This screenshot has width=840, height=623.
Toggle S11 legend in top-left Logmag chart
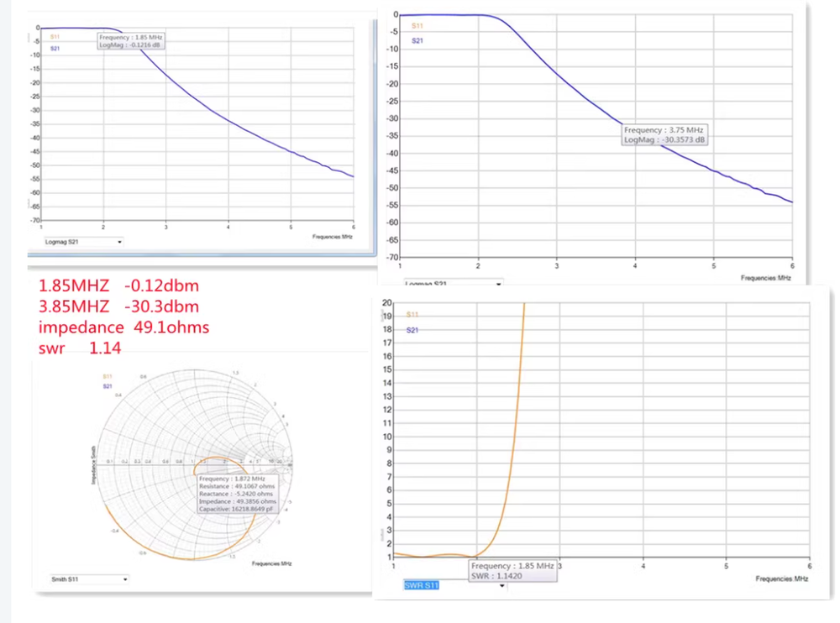click(55, 37)
